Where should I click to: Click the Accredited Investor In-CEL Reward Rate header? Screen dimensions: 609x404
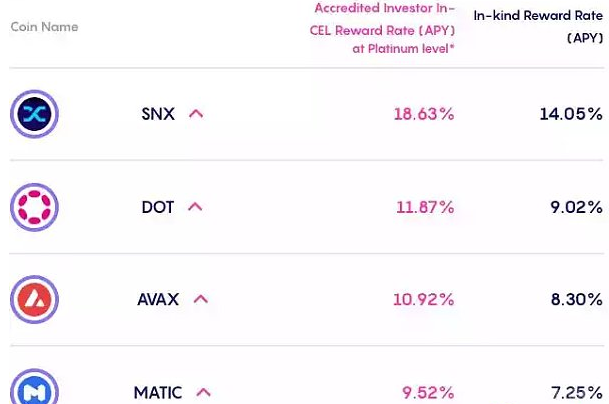(382, 29)
